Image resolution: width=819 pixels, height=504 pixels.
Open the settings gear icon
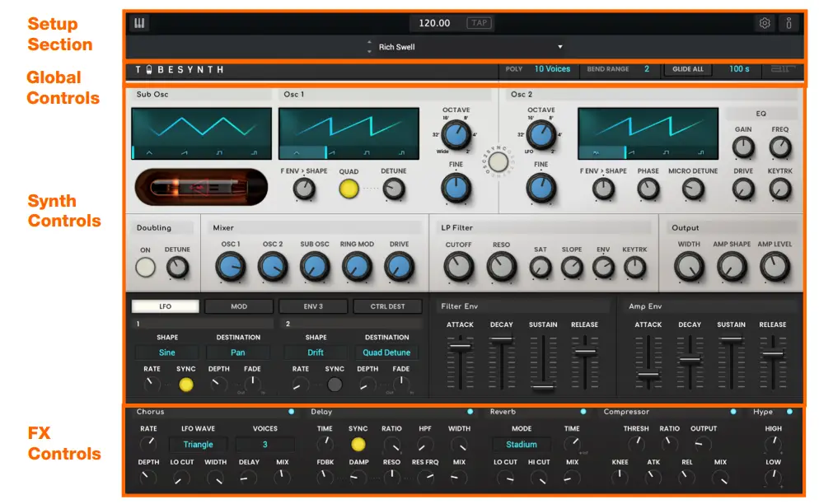click(x=765, y=22)
